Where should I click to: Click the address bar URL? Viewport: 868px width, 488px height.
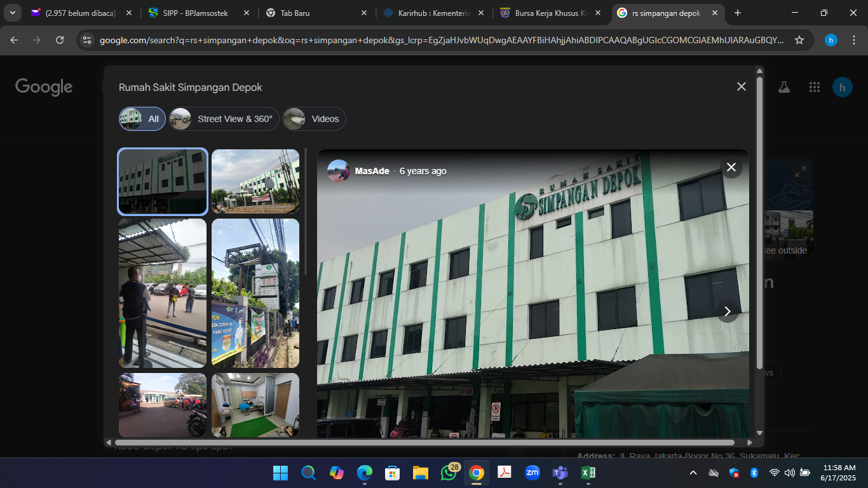click(x=442, y=40)
